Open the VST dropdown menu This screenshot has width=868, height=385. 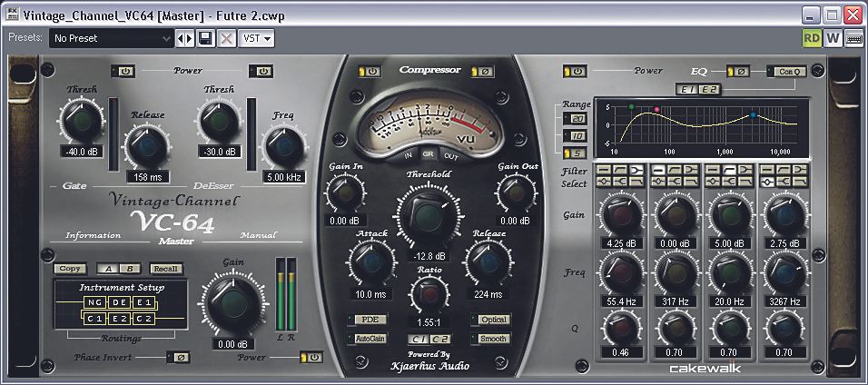tap(256, 38)
